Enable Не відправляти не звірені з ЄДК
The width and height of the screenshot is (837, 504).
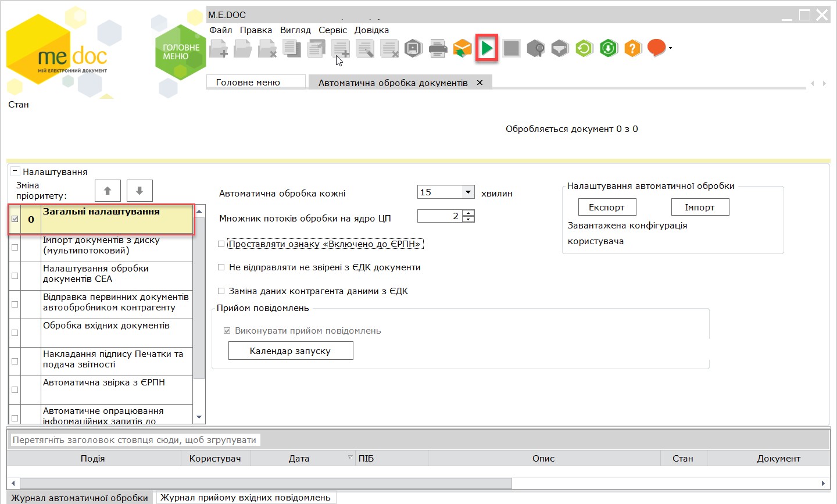221,267
